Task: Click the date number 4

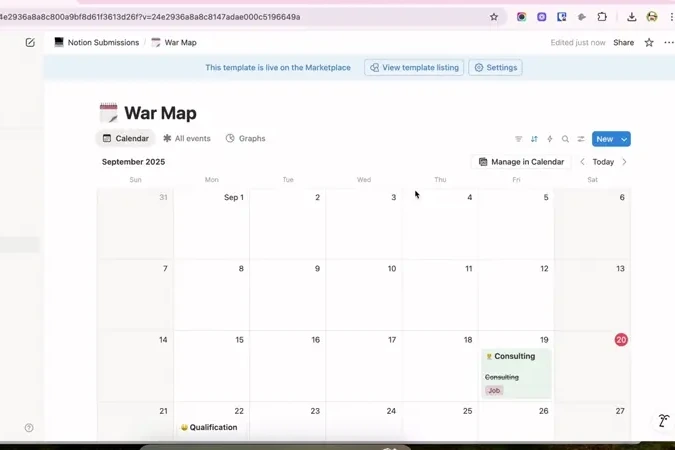Action: click(470, 197)
